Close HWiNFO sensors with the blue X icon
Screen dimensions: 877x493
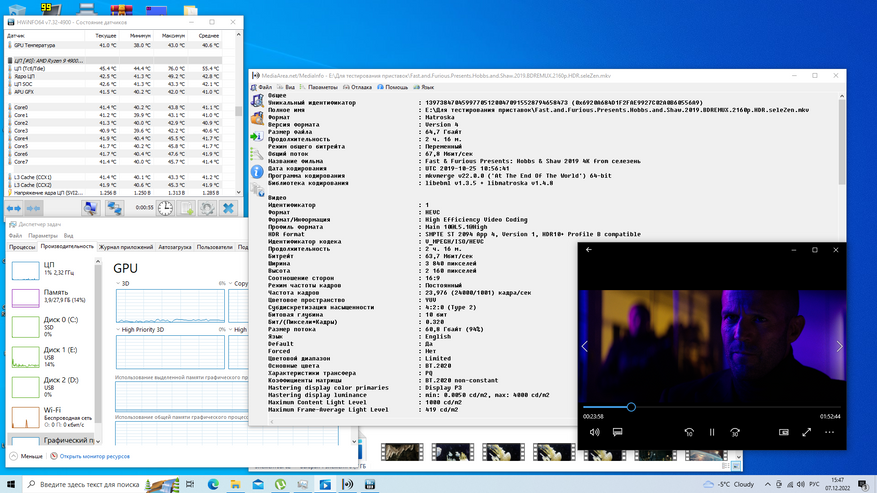(228, 208)
